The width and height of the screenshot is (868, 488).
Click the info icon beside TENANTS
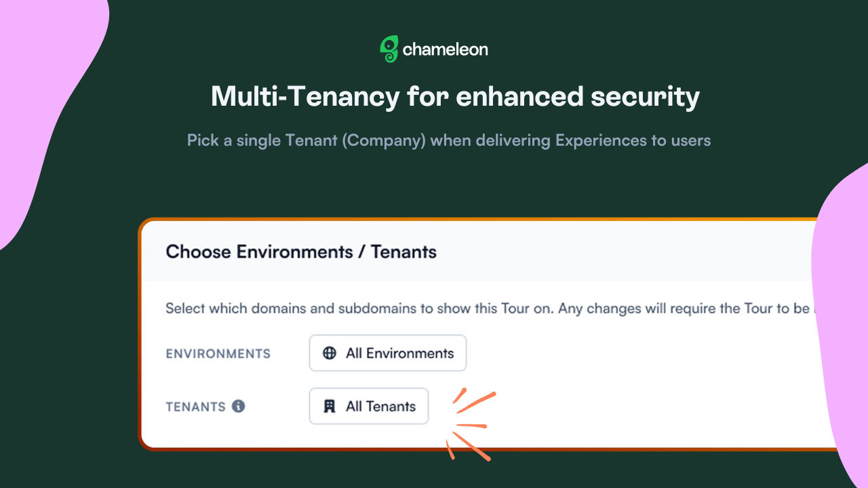point(238,406)
